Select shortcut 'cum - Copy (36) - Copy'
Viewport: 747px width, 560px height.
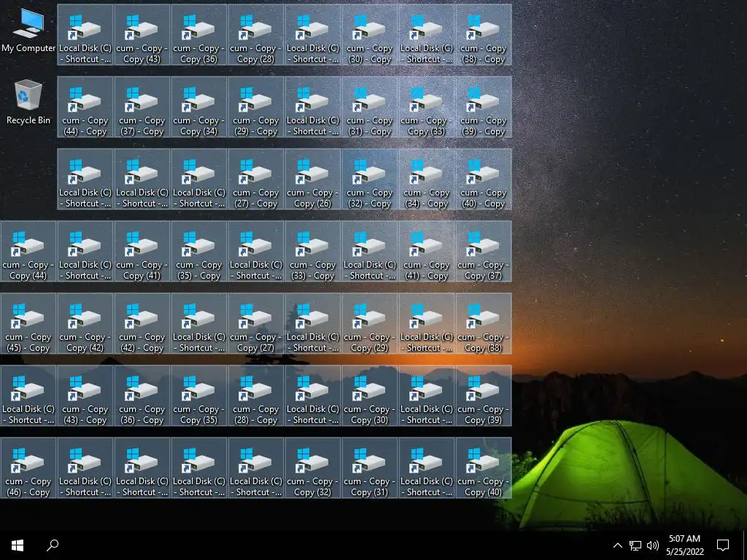point(142,396)
